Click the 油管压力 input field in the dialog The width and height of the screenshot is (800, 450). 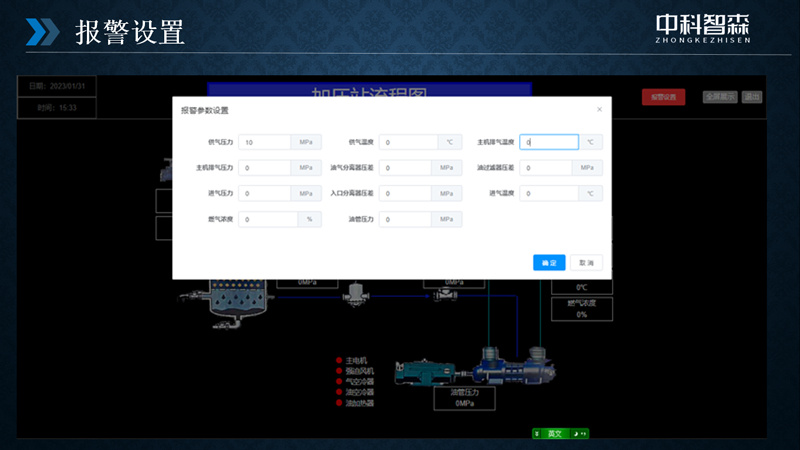pyautogui.click(x=405, y=219)
